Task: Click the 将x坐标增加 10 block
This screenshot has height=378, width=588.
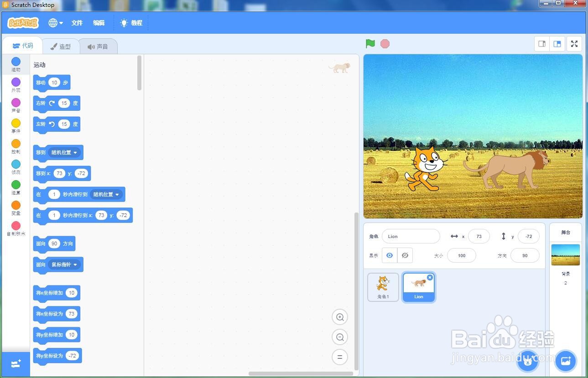Action: click(x=57, y=293)
